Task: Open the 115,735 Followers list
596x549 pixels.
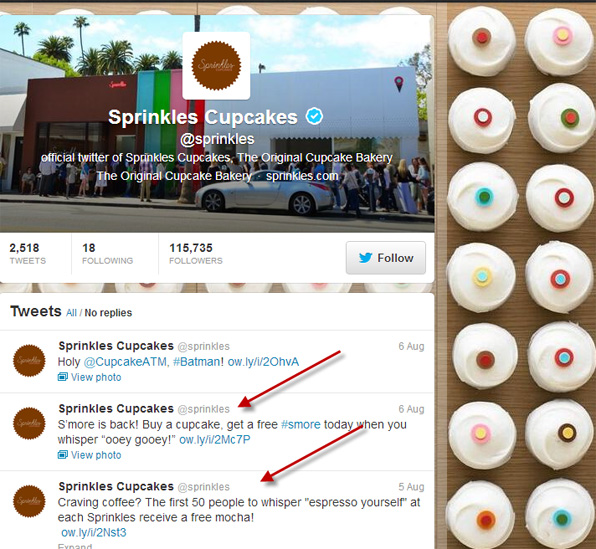Action: [196, 254]
